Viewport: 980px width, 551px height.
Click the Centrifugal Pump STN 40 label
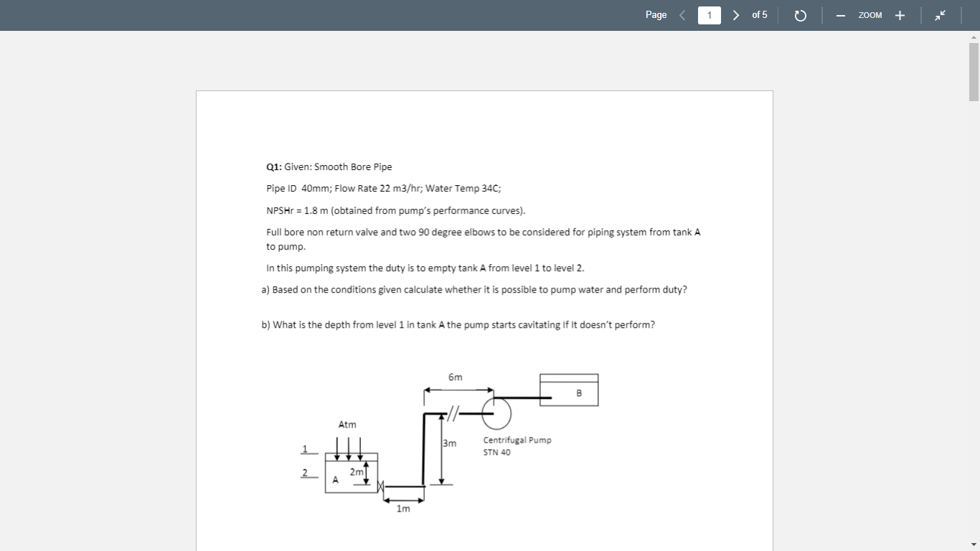tap(517, 446)
